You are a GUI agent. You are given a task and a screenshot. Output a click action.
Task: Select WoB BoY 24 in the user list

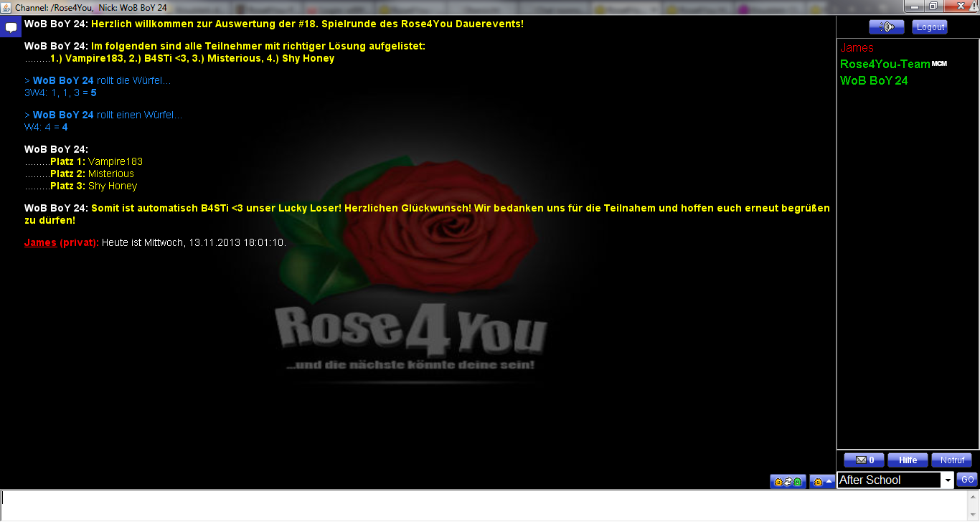point(874,81)
